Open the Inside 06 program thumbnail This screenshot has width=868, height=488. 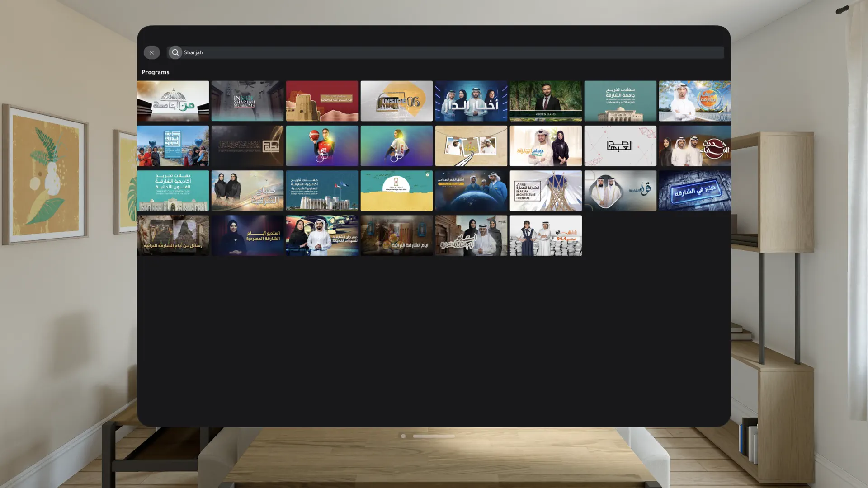(396, 101)
